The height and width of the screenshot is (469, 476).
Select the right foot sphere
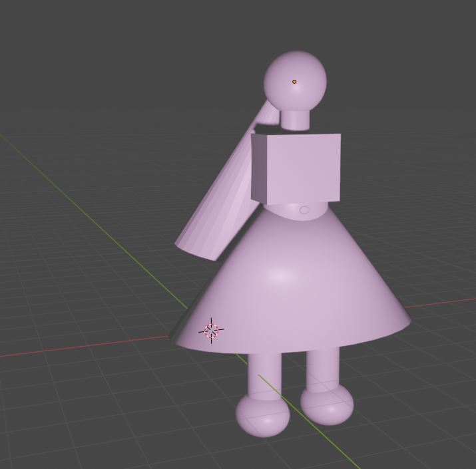pos(328,405)
